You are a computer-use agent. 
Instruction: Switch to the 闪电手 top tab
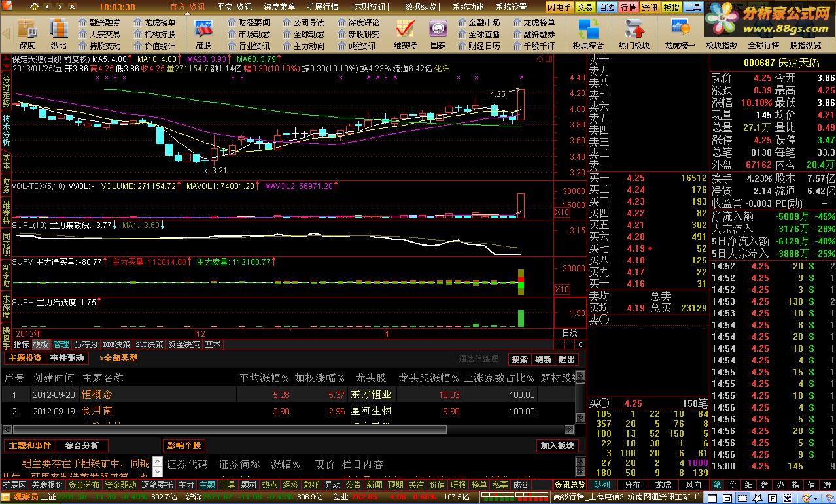click(560, 7)
